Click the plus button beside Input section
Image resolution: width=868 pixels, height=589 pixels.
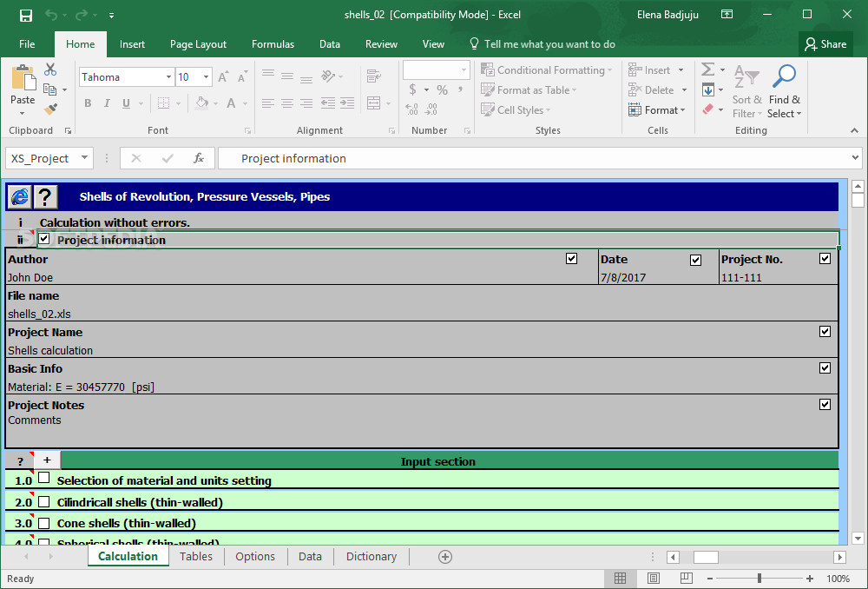click(x=47, y=460)
